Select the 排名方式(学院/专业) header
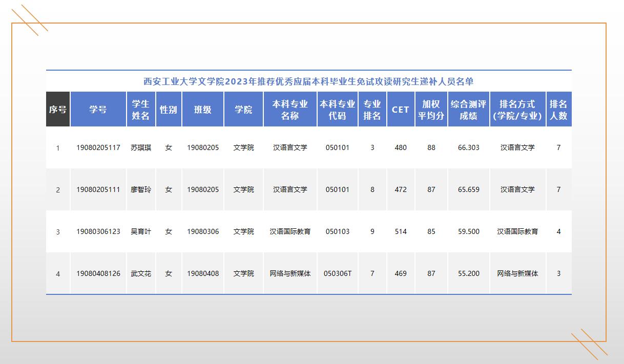The height and width of the screenshot is (364, 624). pos(517,110)
